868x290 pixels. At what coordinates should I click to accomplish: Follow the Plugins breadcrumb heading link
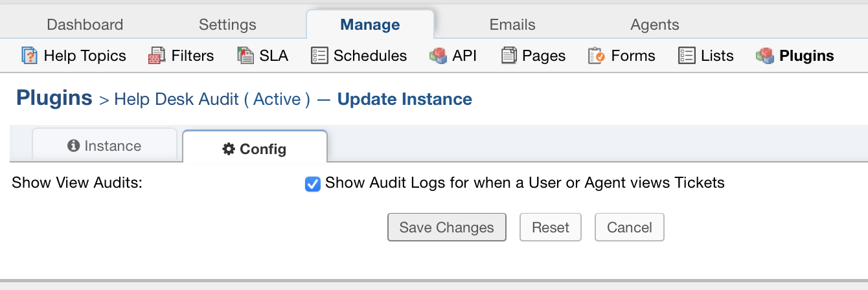click(x=54, y=98)
